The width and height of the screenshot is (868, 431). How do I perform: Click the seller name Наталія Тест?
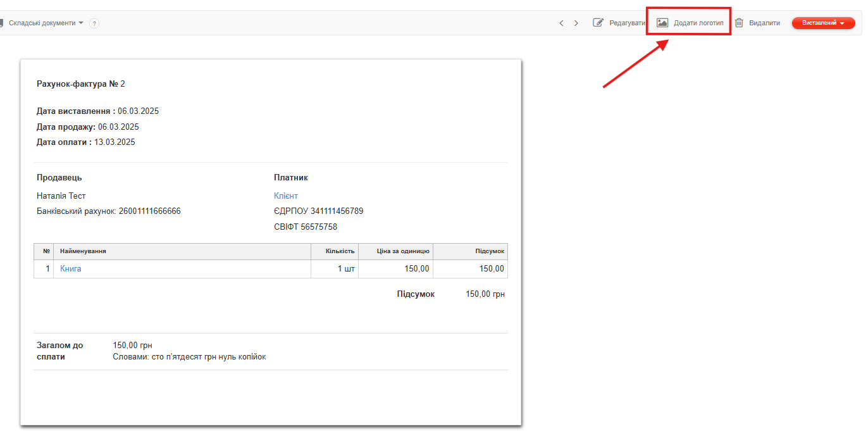pos(61,196)
